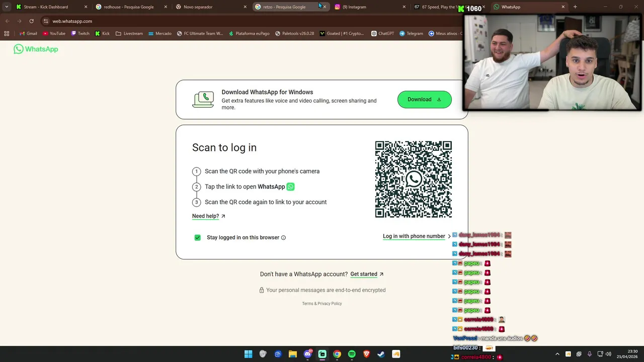644x362 pixels.
Task: Open the Telegram bookmark
Action: tap(411, 34)
